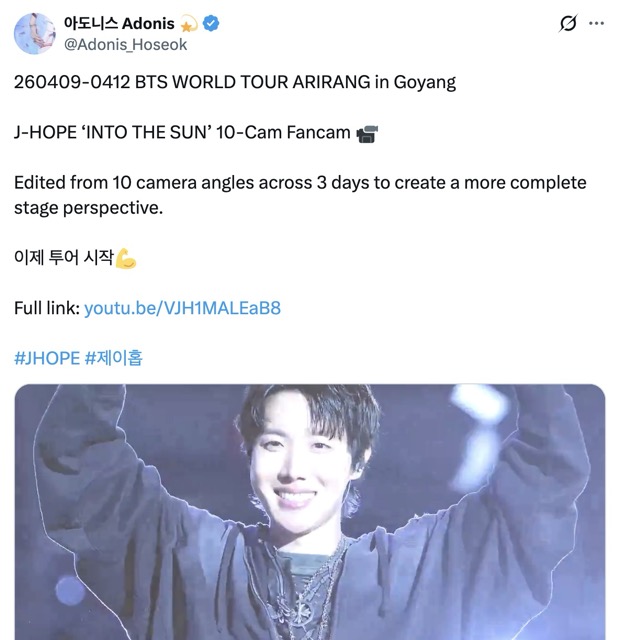This screenshot has height=640, width=621.
Task: Click the J-HOPE 'INTO THE SUN' text line
Action: click(182, 133)
